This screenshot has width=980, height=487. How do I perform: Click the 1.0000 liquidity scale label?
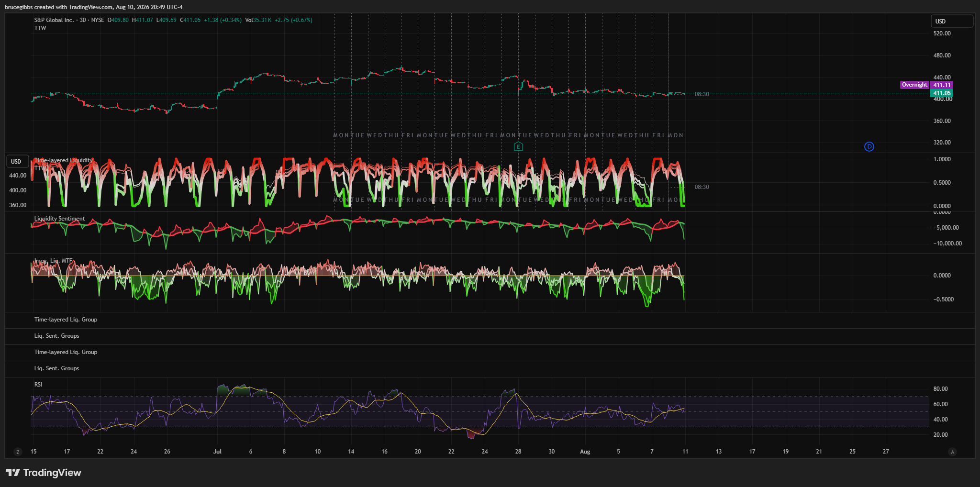pyautogui.click(x=942, y=159)
